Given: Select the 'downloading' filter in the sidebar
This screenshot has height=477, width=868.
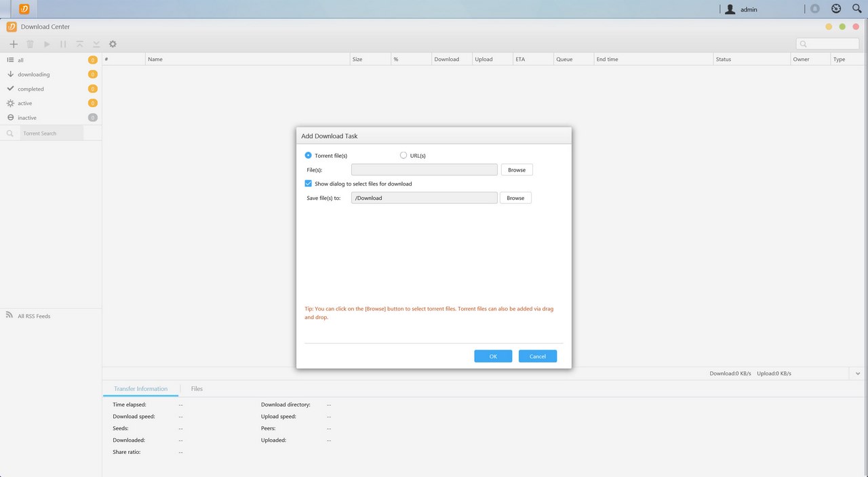Looking at the screenshot, I should point(51,75).
